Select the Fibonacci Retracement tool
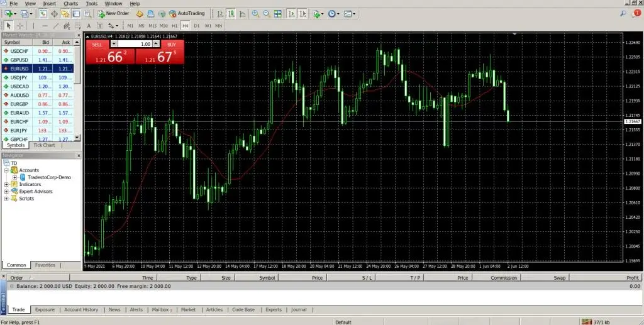Image resolution: width=644 pixels, height=325 pixels. 77,25
